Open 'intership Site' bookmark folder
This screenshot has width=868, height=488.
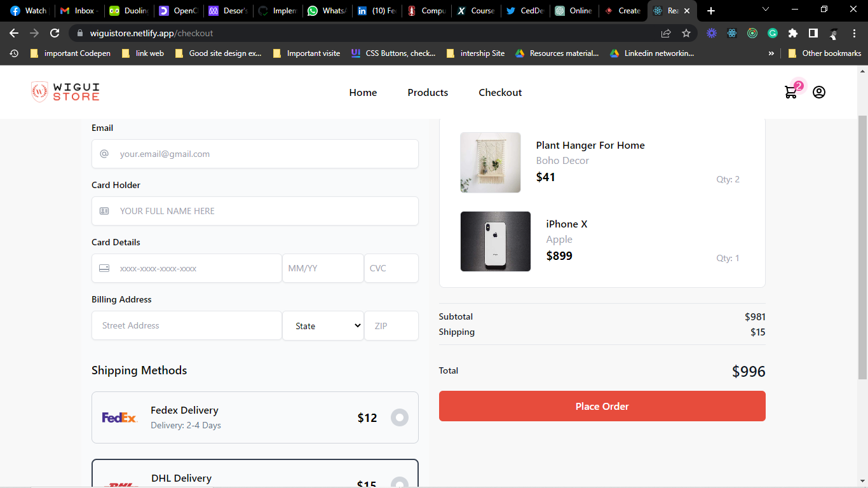point(476,53)
